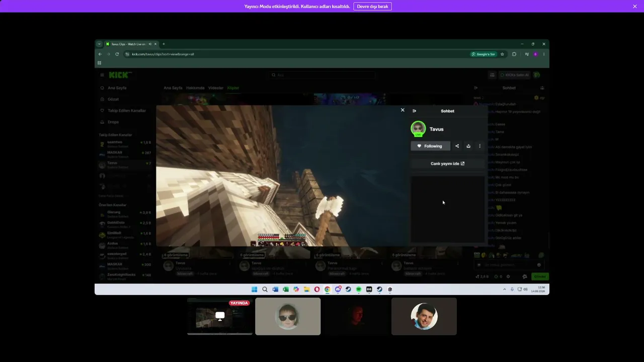Switch to the channel's 'Hakkımda' tab
This screenshot has height=362, width=644.
tap(195, 88)
